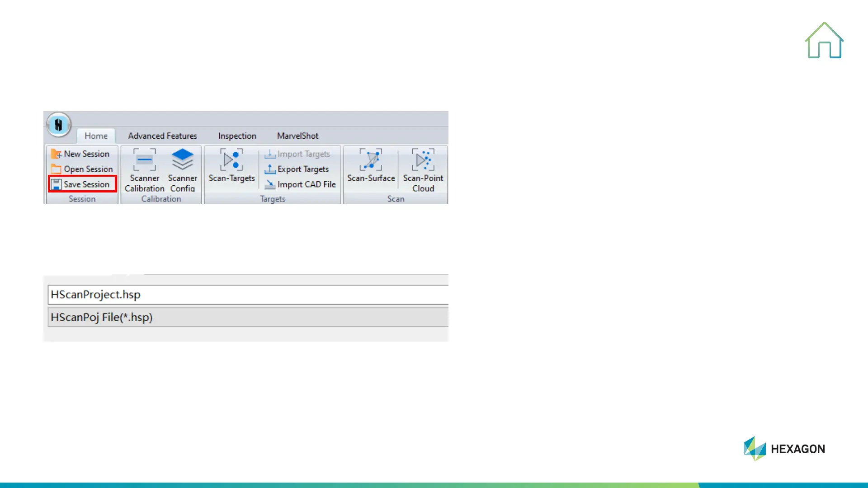
Task: Start the Scan-Targets function
Action: (231, 166)
